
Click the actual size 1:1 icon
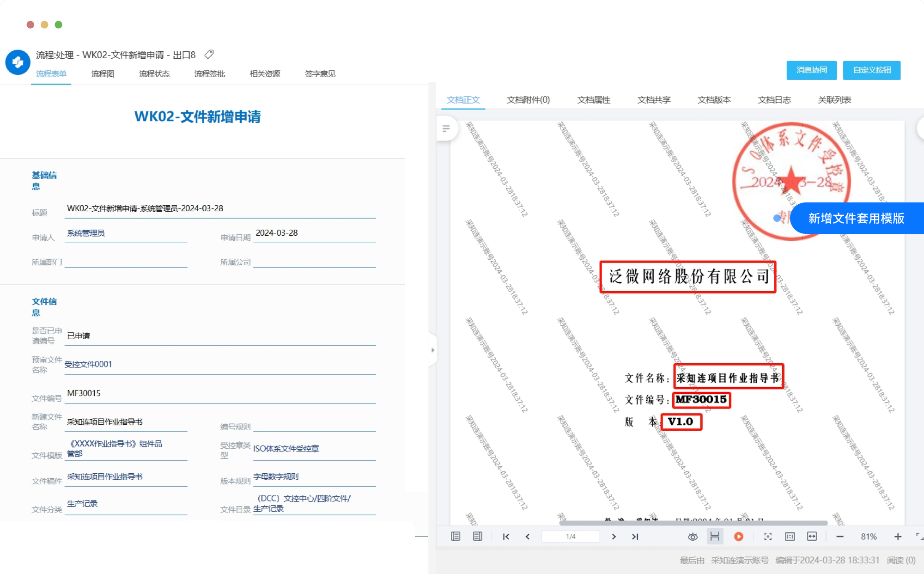tap(790, 537)
